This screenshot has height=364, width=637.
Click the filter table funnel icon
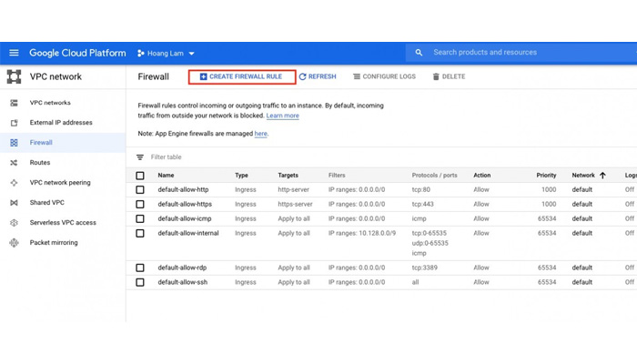(140, 157)
